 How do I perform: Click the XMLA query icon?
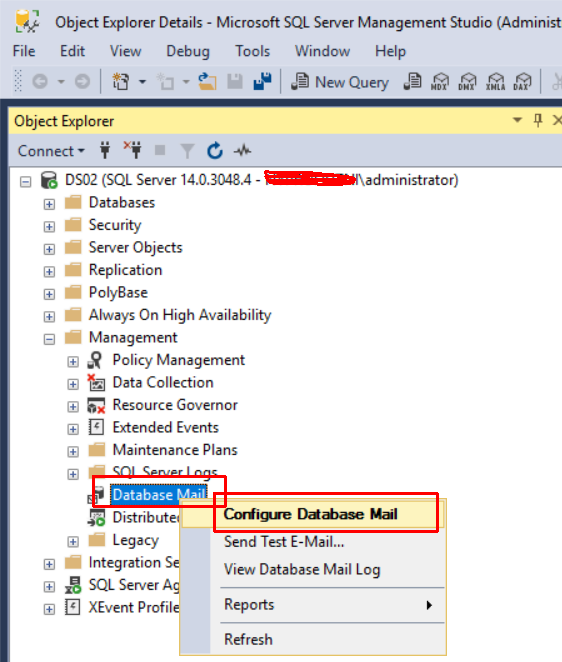tap(495, 81)
